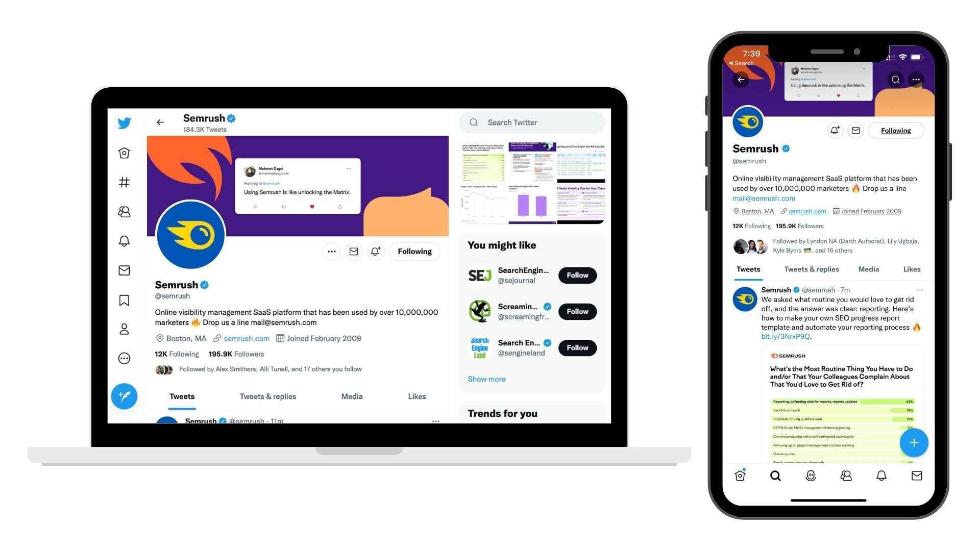Select the hashtag/explore icon in sidebar

(x=123, y=182)
